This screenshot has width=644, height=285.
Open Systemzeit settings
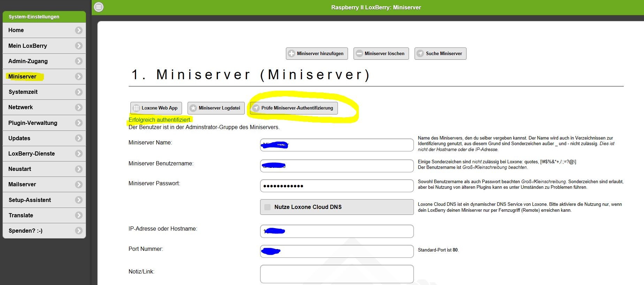click(x=44, y=92)
